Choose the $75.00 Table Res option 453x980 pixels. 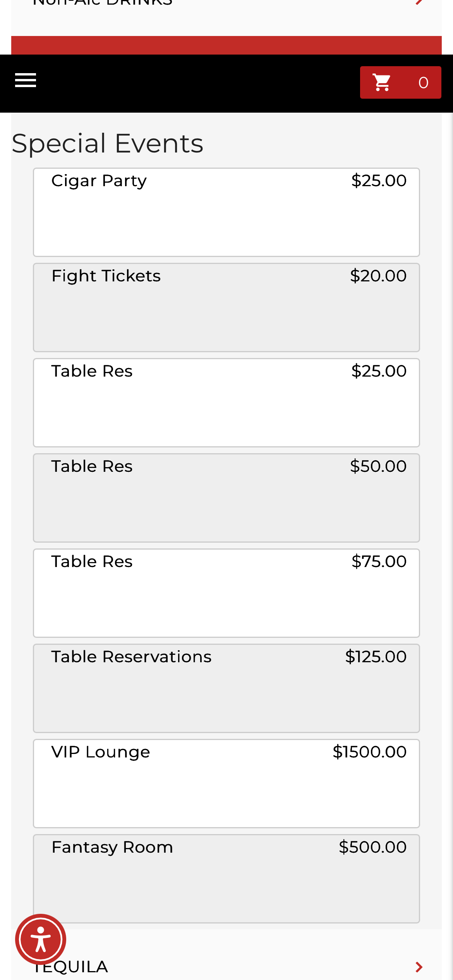[226, 593]
